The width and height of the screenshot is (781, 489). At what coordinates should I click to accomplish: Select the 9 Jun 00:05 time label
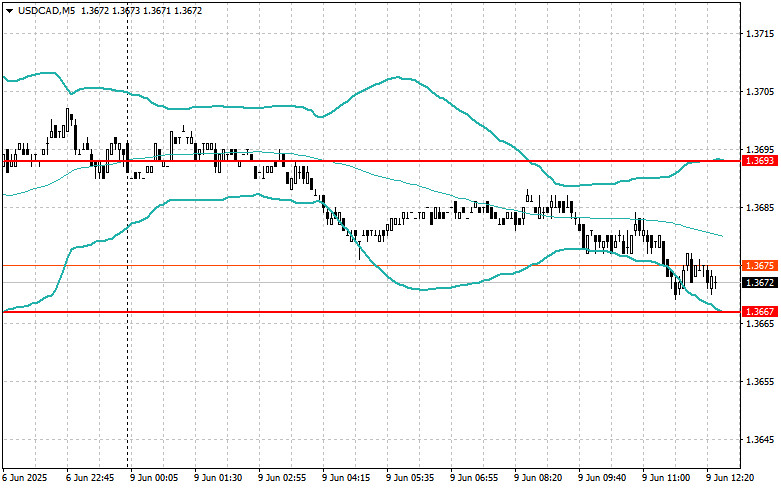[154, 478]
